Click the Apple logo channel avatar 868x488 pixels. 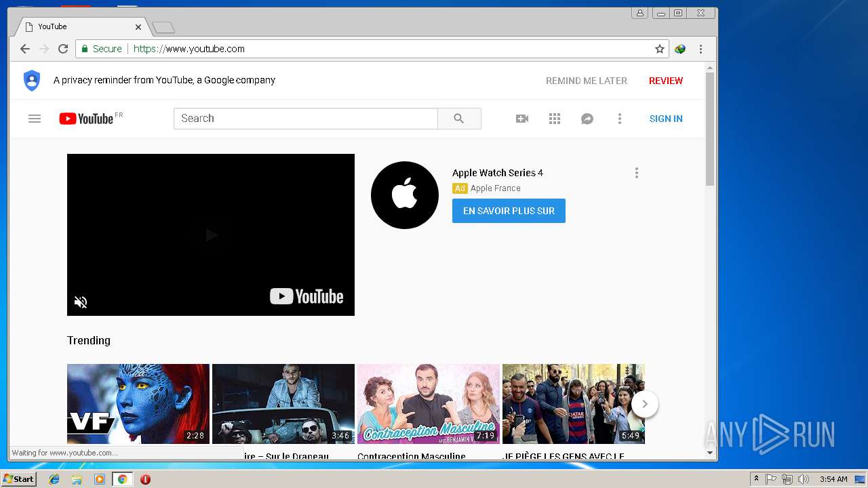coord(405,195)
